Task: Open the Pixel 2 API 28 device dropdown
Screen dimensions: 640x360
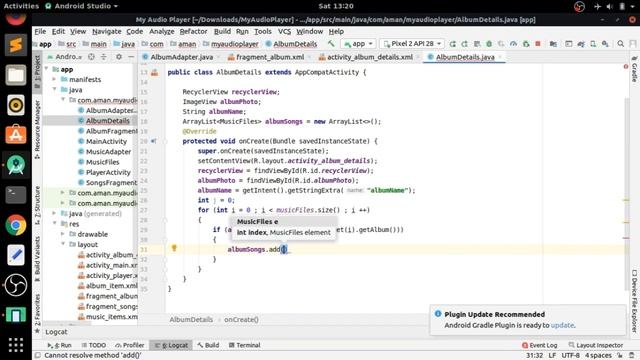Action: (x=412, y=44)
